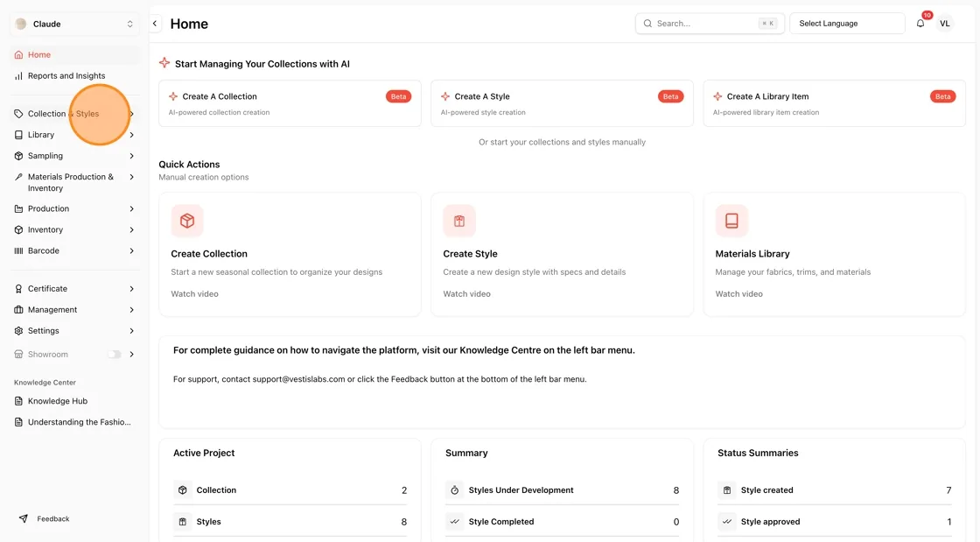Click the Styles row in Active Project
980x542 pixels.
coord(290,521)
